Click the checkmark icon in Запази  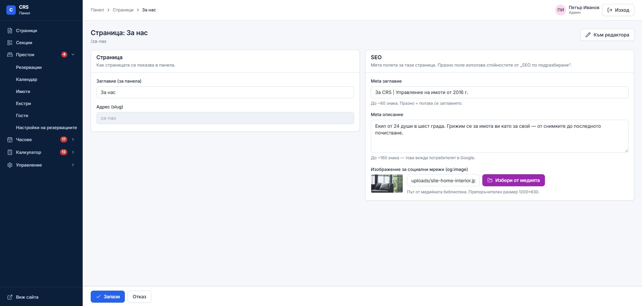[98, 297]
